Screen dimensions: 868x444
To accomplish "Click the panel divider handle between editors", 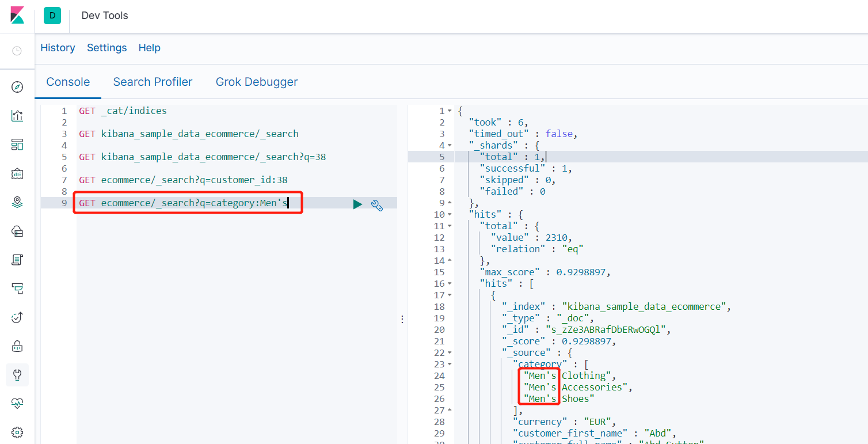I will [x=402, y=319].
